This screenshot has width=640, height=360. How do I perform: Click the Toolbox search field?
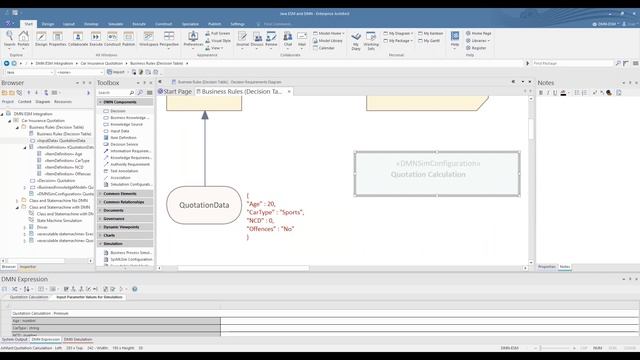(x=113, y=93)
